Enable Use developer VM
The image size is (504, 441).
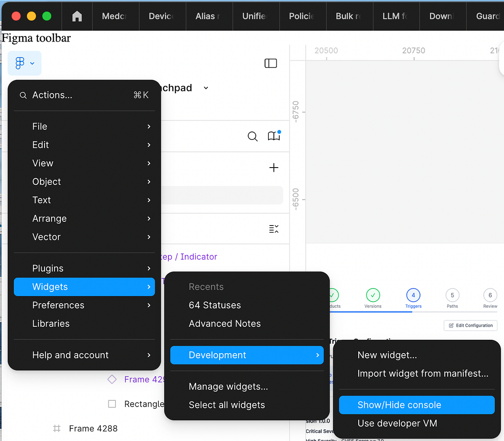click(x=397, y=423)
